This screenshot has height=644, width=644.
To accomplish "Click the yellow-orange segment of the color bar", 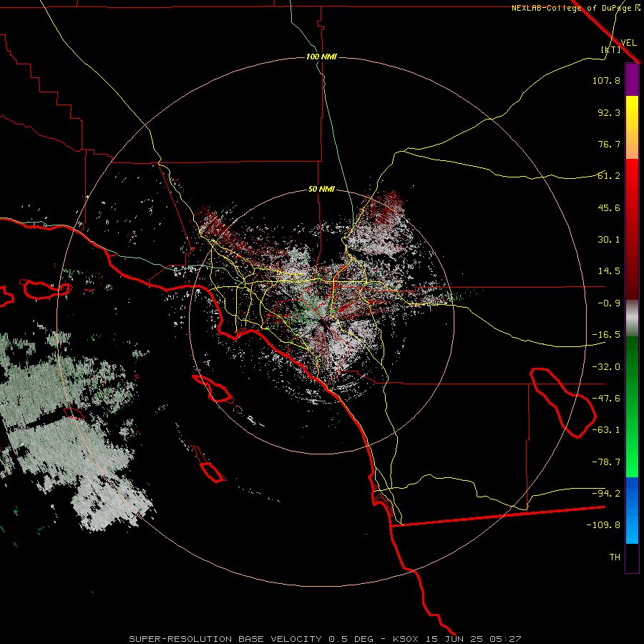I will (x=632, y=127).
